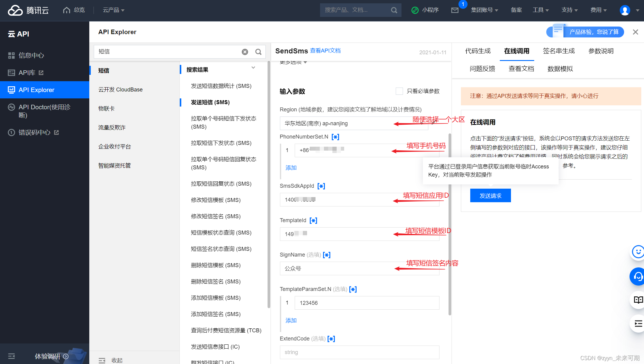The image size is (644, 364).
Task: Expand the more options toggle
Action: click(293, 62)
